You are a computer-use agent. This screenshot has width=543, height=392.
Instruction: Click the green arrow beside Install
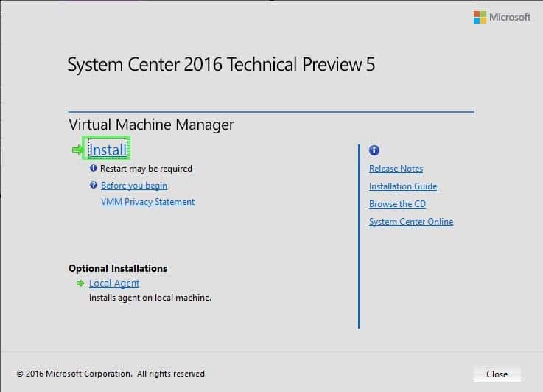tap(77, 150)
